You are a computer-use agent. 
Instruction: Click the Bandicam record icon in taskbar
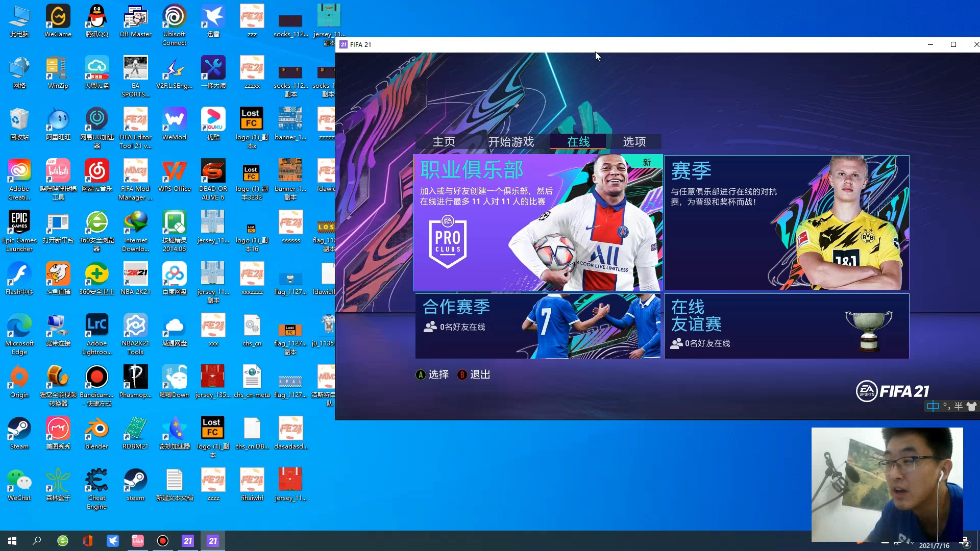coord(163,541)
